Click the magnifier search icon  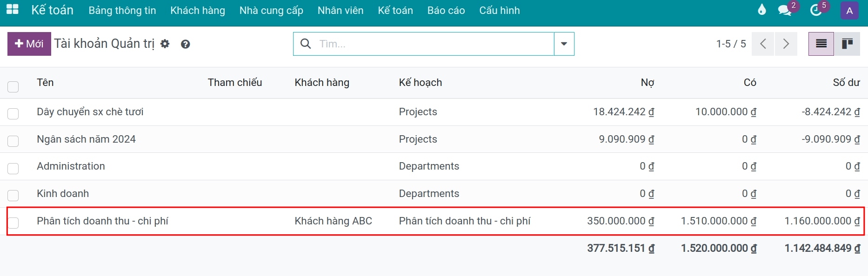[306, 44]
